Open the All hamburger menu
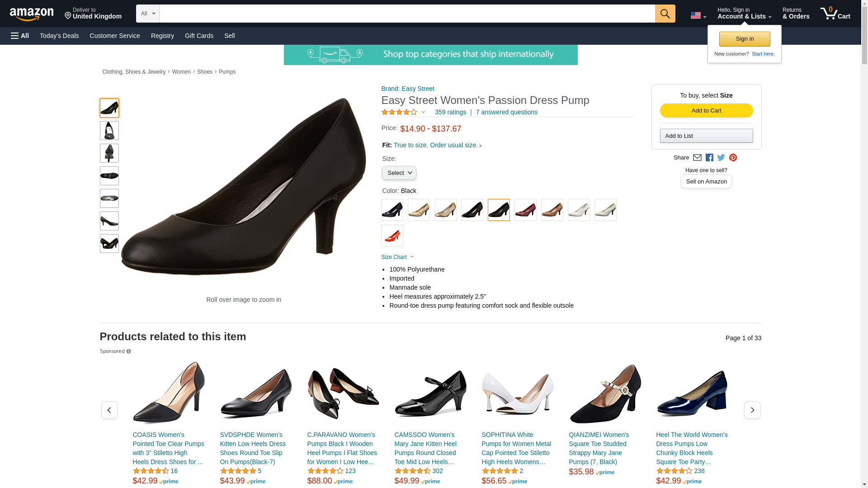 [x=20, y=36]
